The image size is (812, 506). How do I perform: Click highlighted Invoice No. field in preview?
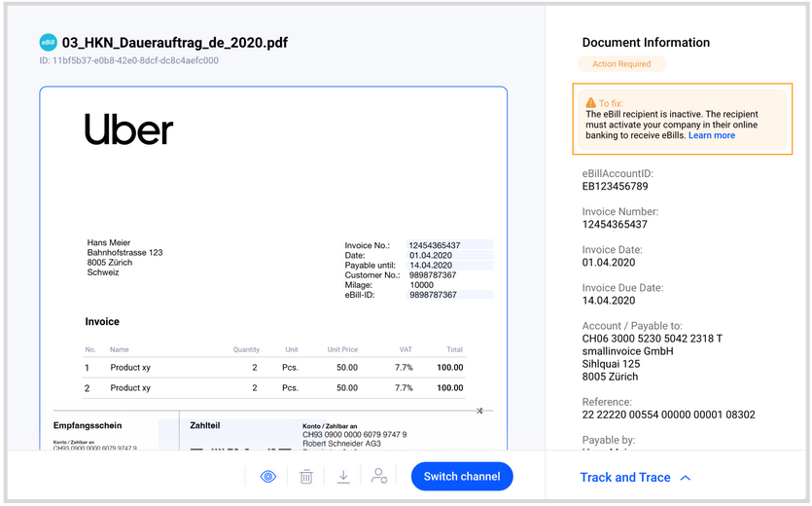coord(449,244)
